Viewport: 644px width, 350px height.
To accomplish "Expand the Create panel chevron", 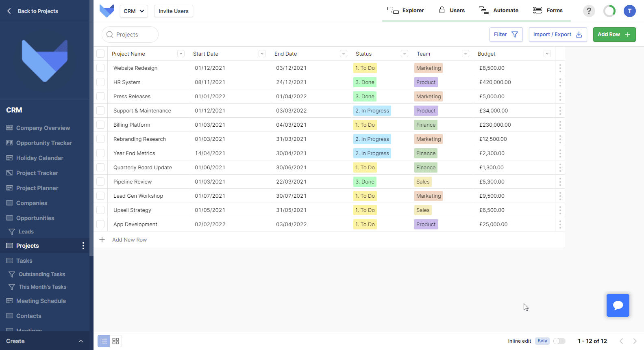I will pos(81,341).
